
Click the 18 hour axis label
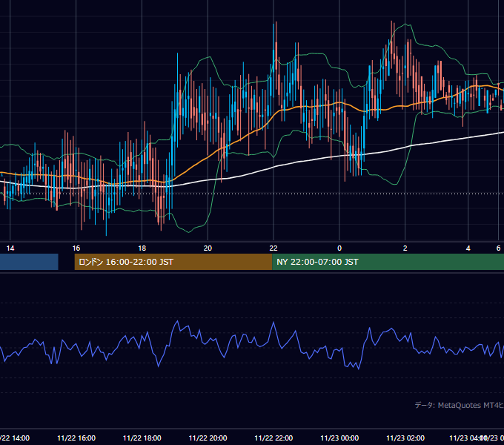(142, 248)
